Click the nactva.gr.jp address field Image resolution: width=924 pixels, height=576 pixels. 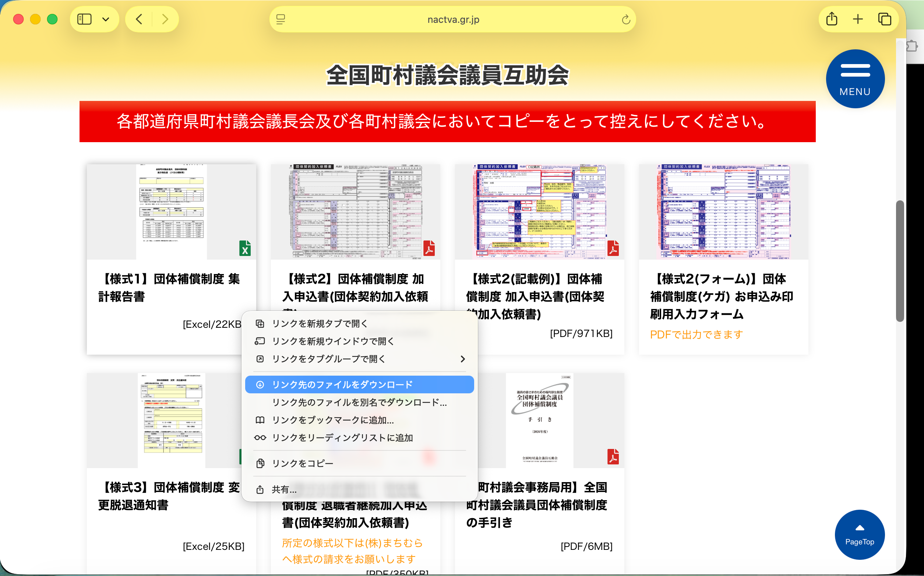453,19
